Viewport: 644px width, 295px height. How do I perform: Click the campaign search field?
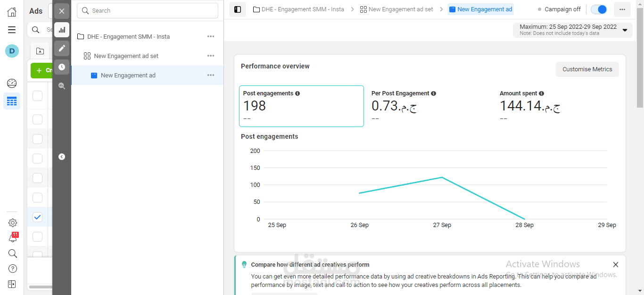(x=148, y=10)
